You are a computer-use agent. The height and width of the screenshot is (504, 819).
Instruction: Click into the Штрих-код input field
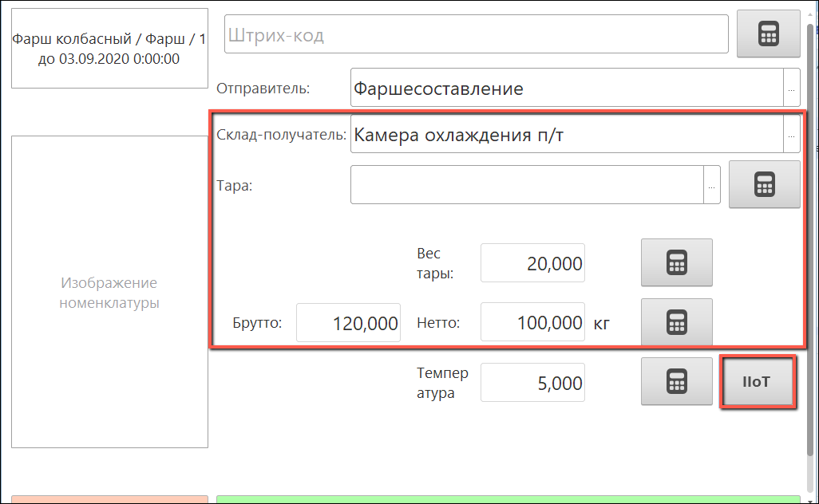[476, 35]
